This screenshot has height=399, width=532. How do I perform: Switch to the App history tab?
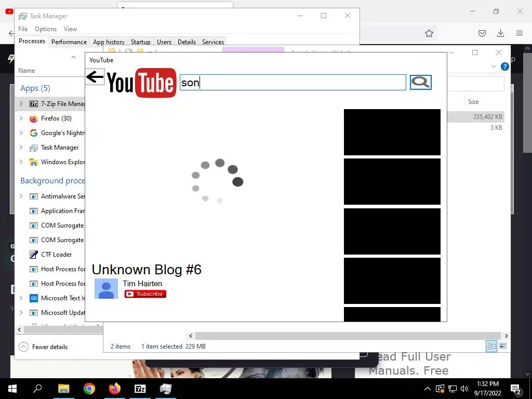pos(109,42)
